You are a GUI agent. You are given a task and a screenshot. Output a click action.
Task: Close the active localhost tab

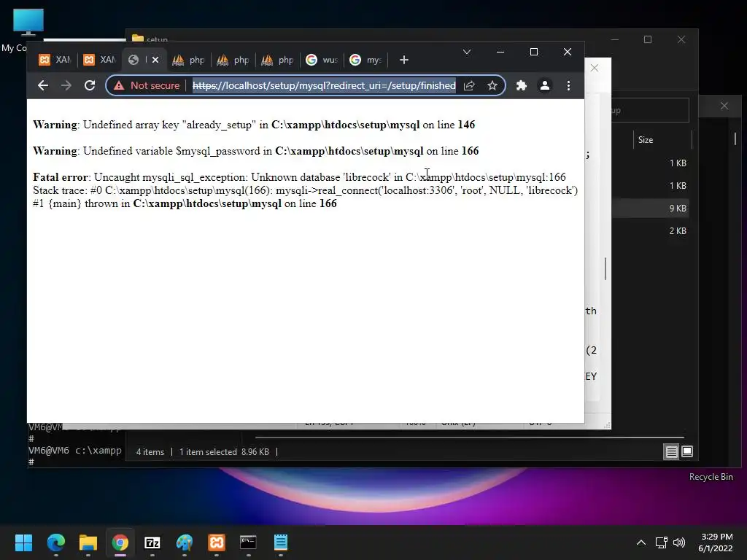coord(155,60)
